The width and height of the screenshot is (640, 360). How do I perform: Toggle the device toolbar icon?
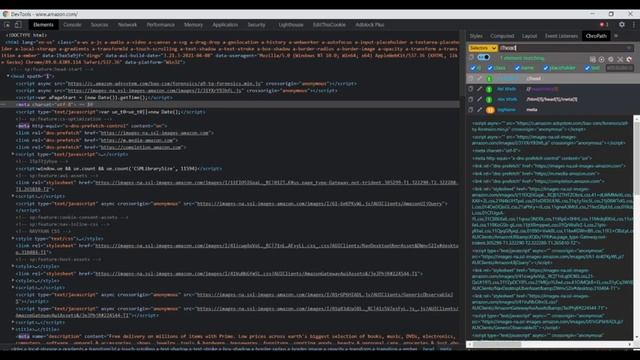(x=18, y=25)
